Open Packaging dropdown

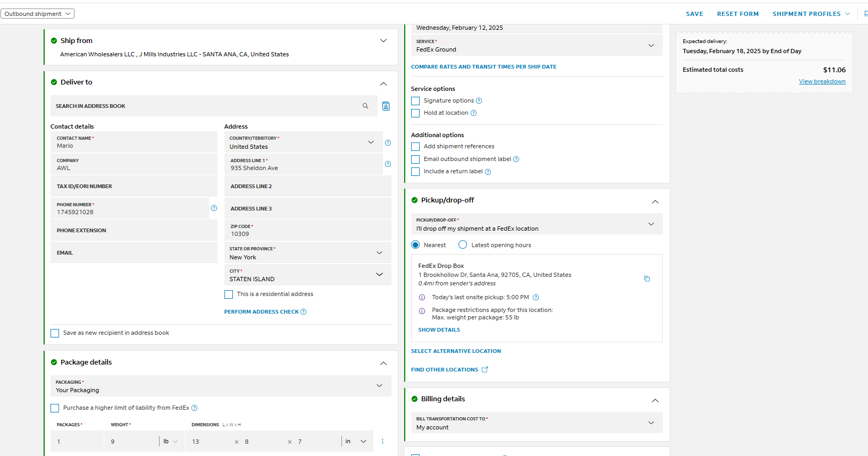(221, 386)
